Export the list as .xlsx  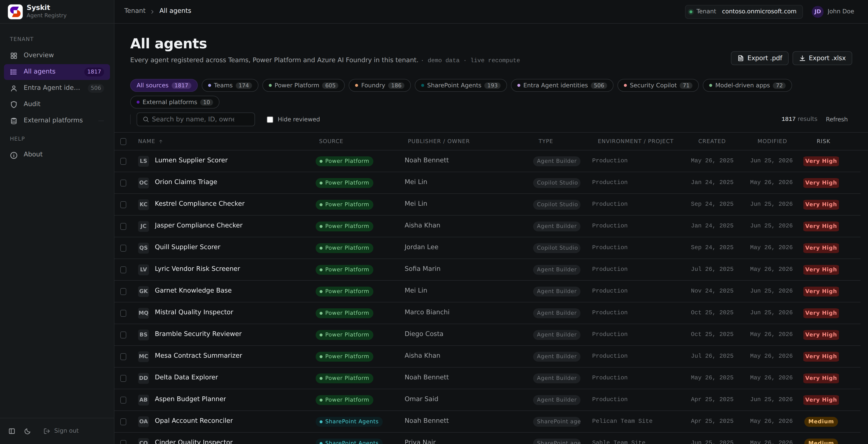point(822,58)
